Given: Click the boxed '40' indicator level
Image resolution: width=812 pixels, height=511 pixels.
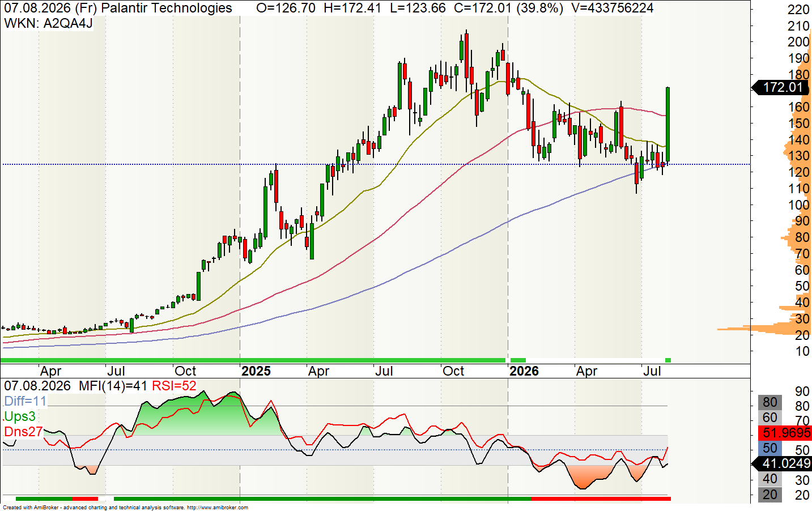Looking at the screenshot, I should [x=770, y=479].
